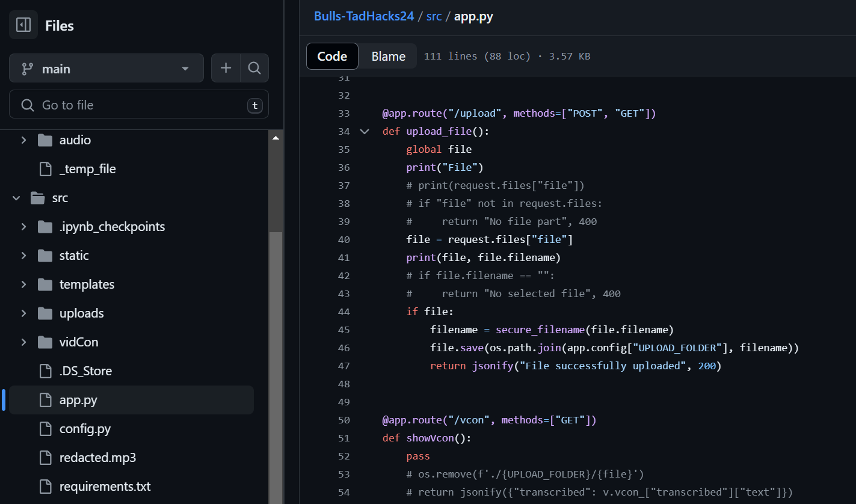Click the static folder icon
856x504 pixels.
(45, 256)
